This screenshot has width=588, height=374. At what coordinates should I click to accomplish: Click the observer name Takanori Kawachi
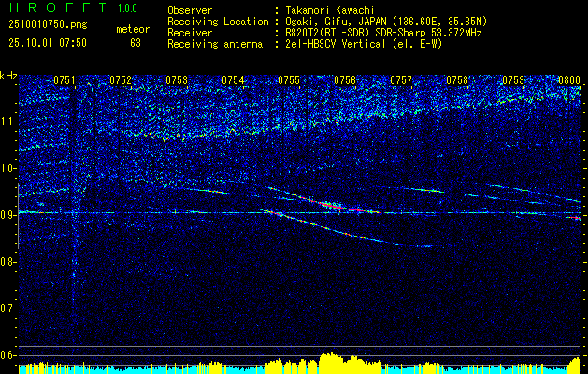point(330,10)
